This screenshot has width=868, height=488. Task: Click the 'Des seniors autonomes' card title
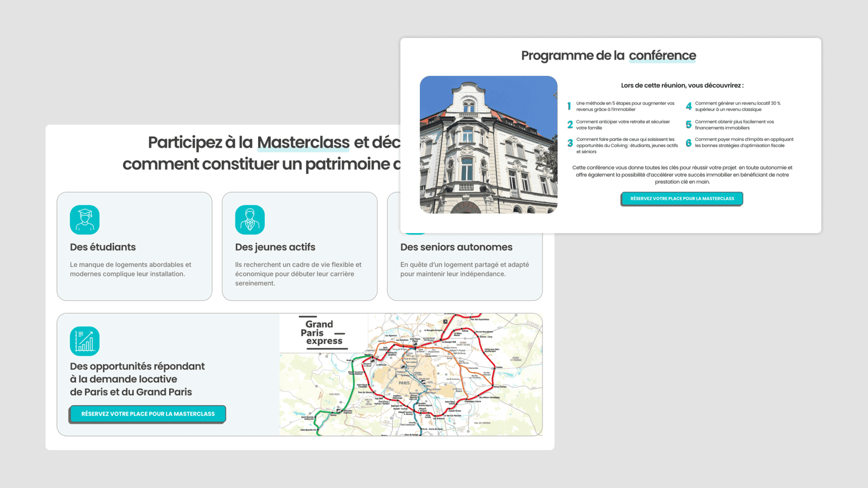[x=456, y=247]
